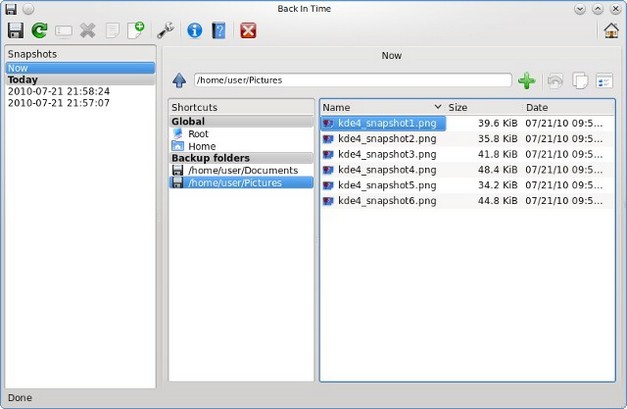Select snapshot 2010-07-21 21:58:24
The image size is (627, 409).
coord(80,91)
